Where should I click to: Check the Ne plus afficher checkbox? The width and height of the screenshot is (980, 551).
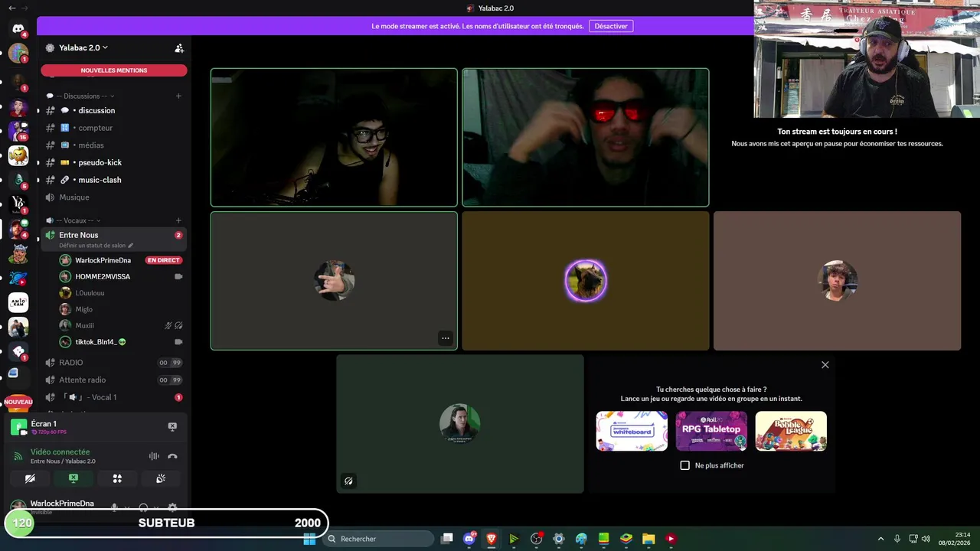pyautogui.click(x=685, y=465)
